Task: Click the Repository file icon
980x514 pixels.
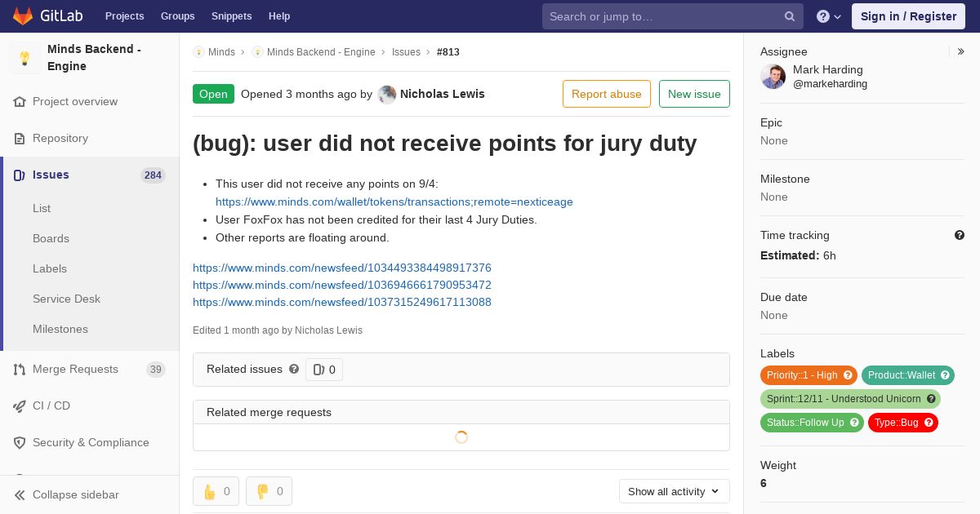Action: pyautogui.click(x=20, y=139)
